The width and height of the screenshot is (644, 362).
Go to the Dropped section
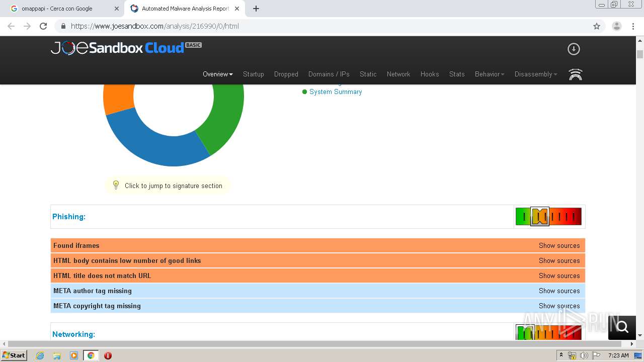[286, 74]
